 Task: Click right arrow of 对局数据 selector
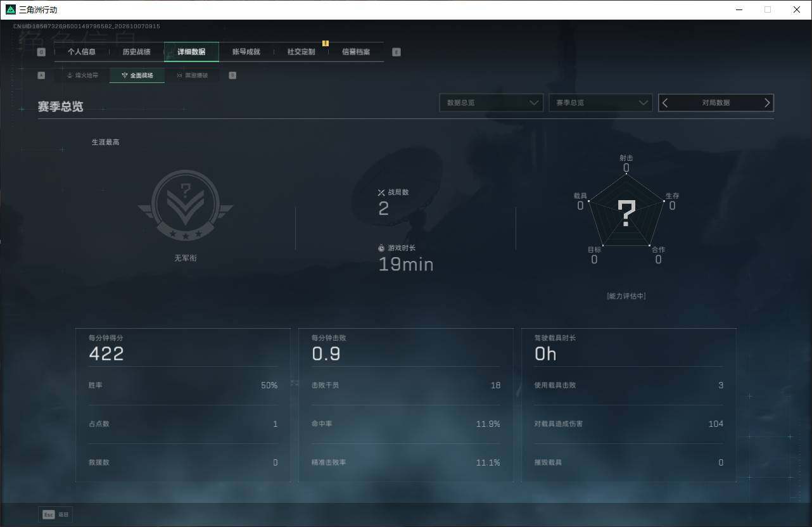767,103
